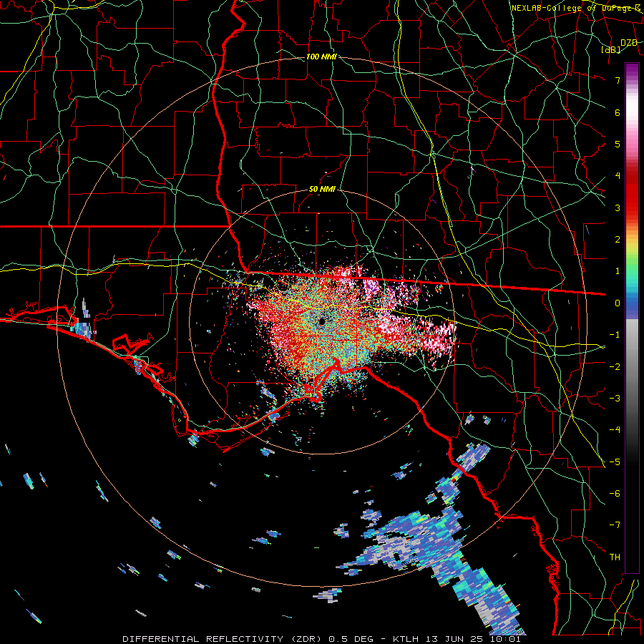This screenshot has height=644, width=644.
Task: Click the -1 value on the color scale
Action: point(615,335)
